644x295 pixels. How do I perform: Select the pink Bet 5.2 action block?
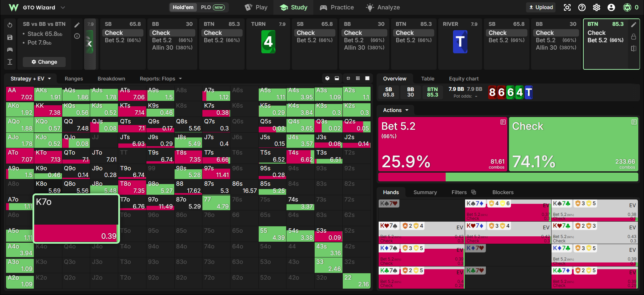[x=443, y=144]
